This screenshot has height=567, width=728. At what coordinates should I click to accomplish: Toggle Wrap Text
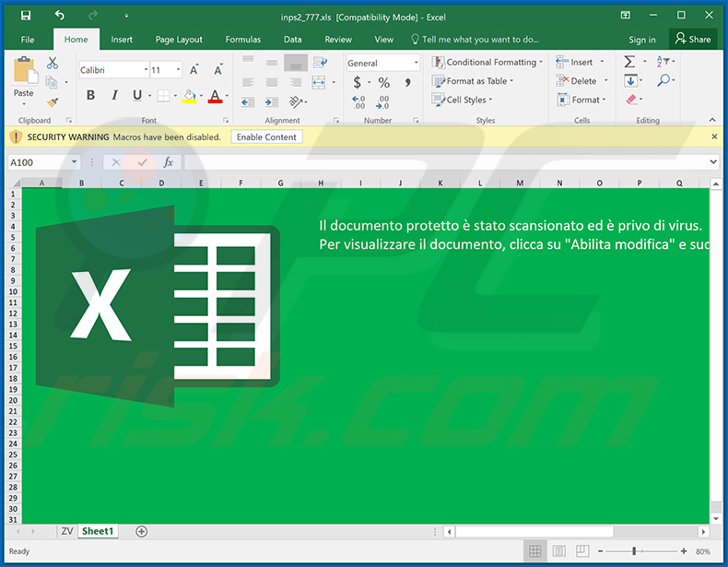pyautogui.click(x=320, y=62)
